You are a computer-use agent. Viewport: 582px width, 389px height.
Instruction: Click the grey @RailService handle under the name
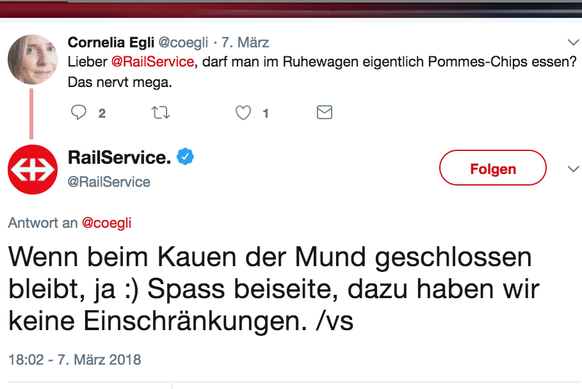point(109,182)
